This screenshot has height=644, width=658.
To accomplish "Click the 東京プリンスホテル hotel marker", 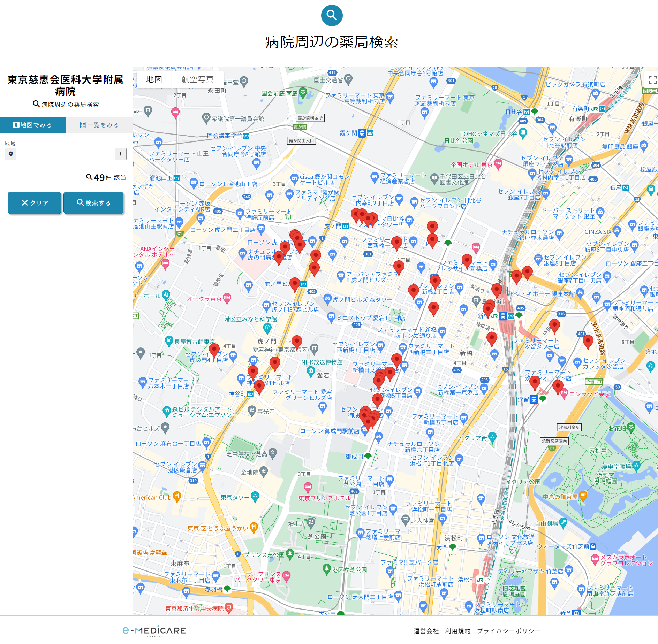I will pyautogui.click(x=308, y=487).
